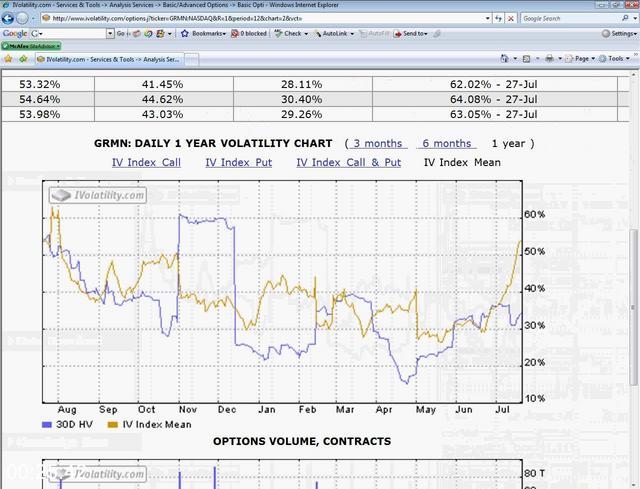Image resolution: width=640 pixels, height=489 pixels.
Task: Open the Print button dropdown arrow
Action: 560,59
